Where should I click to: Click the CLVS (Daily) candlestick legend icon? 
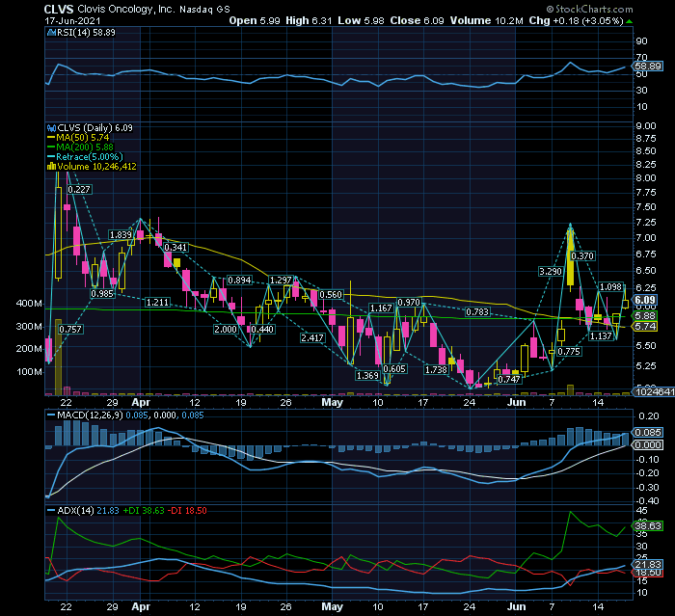click(x=51, y=128)
